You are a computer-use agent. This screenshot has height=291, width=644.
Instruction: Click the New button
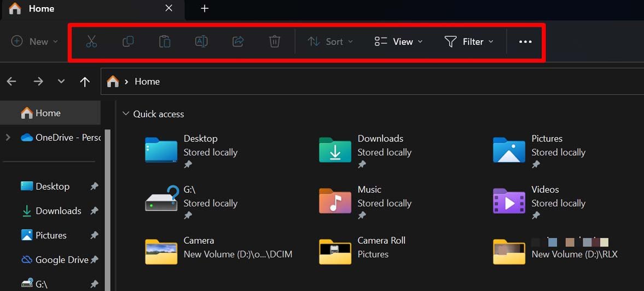click(34, 42)
